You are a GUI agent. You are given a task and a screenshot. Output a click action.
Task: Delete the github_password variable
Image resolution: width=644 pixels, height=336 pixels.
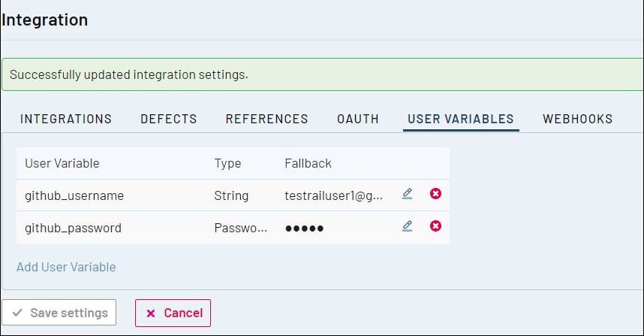[435, 226]
